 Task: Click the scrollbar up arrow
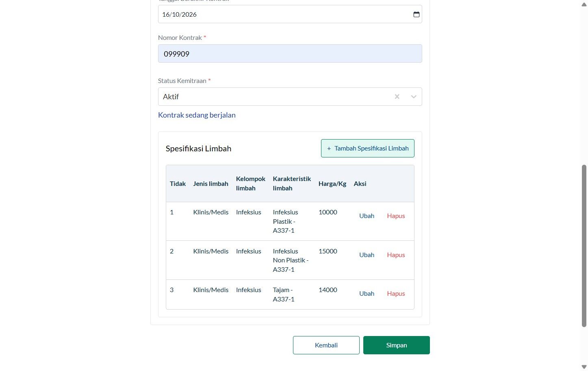[584, 4]
